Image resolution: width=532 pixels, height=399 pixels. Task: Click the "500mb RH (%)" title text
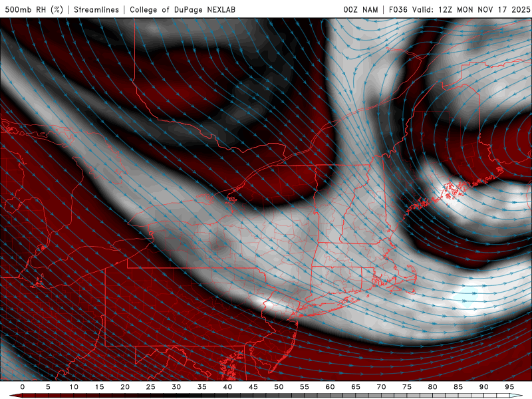(34, 9)
